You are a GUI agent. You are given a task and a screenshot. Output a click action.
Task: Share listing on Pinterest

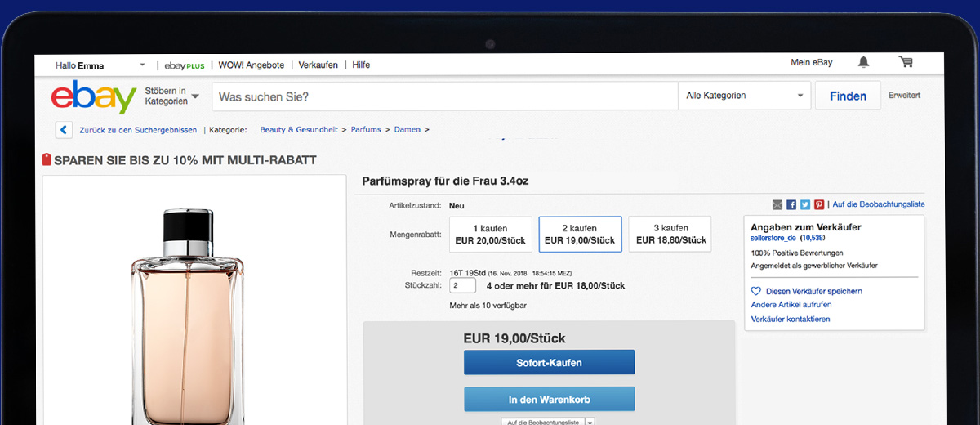click(819, 204)
